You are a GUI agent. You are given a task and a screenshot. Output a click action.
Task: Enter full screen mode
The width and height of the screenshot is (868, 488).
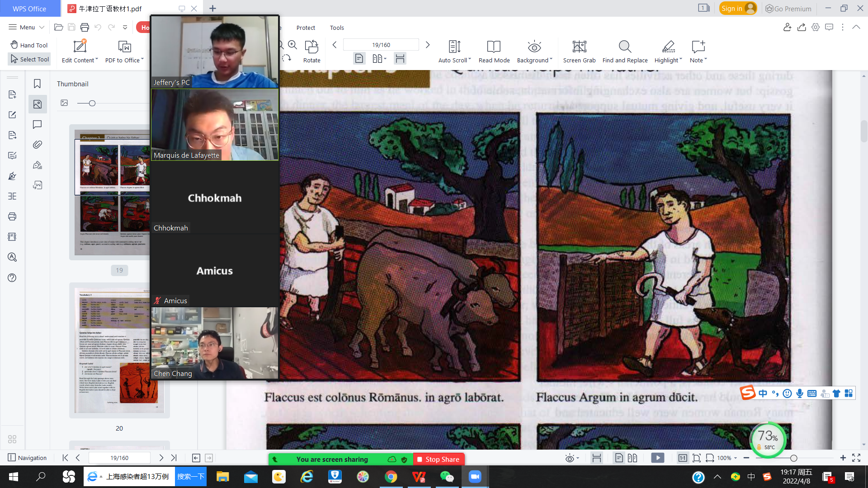click(856, 458)
